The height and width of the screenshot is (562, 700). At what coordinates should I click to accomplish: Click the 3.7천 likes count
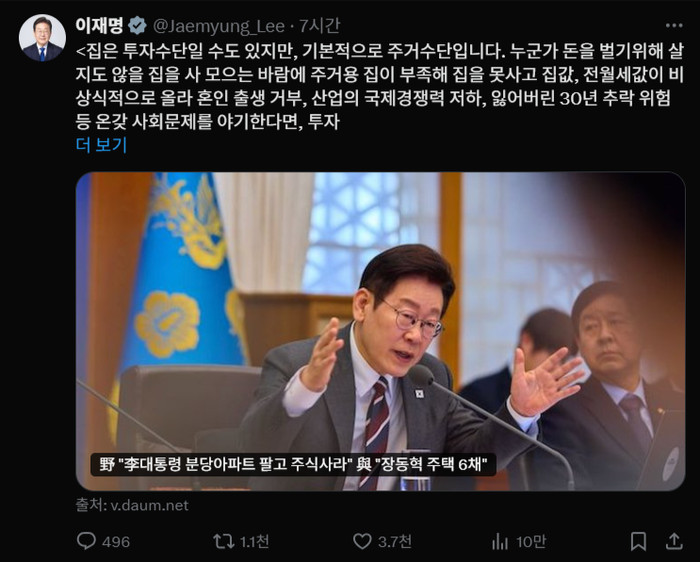point(394,541)
